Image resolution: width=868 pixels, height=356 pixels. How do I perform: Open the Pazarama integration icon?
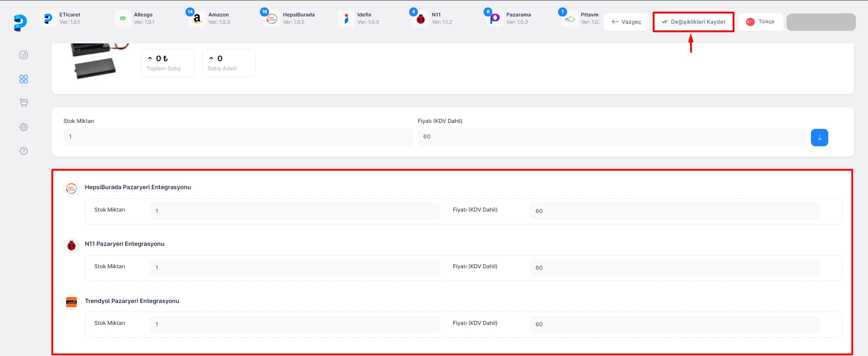pyautogui.click(x=495, y=19)
